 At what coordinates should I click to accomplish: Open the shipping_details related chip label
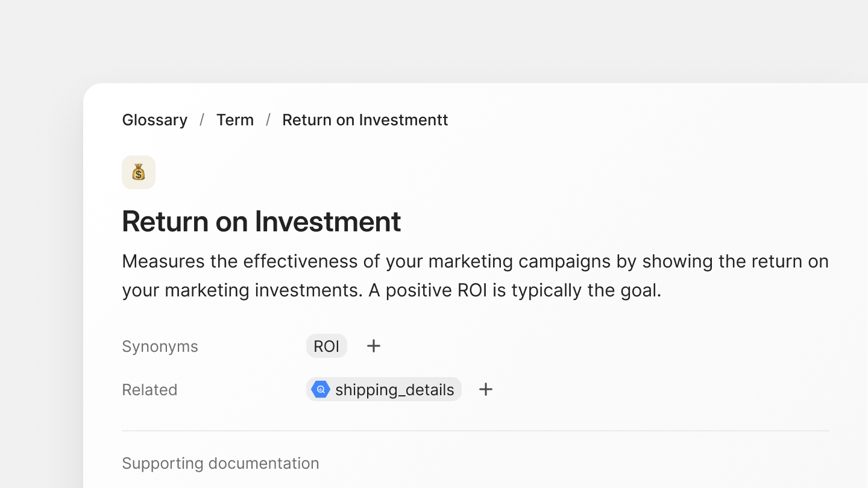pyautogui.click(x=394, y=390)
